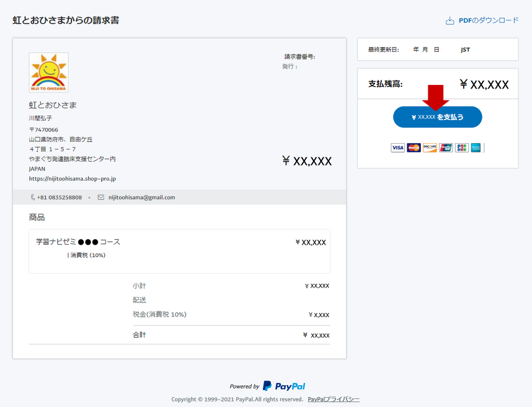Screen dimensions: 532x407
Task: Click the phone icon in contact bar
Action: (33, 198)
